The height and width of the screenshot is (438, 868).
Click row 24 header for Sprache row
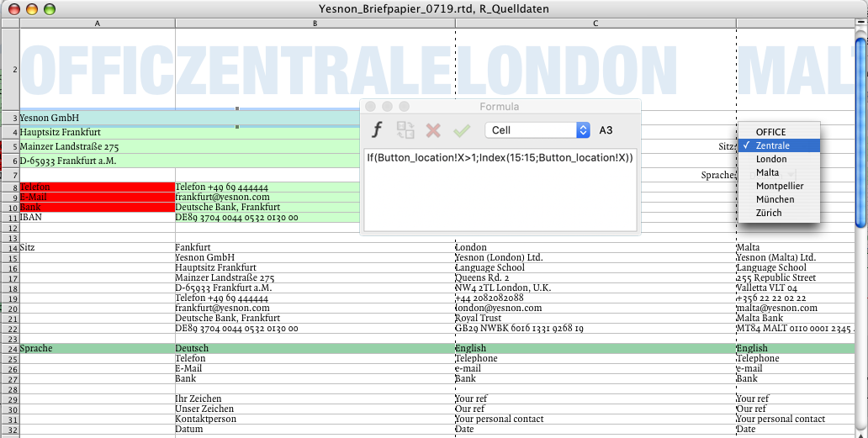(x=9, y=348)
